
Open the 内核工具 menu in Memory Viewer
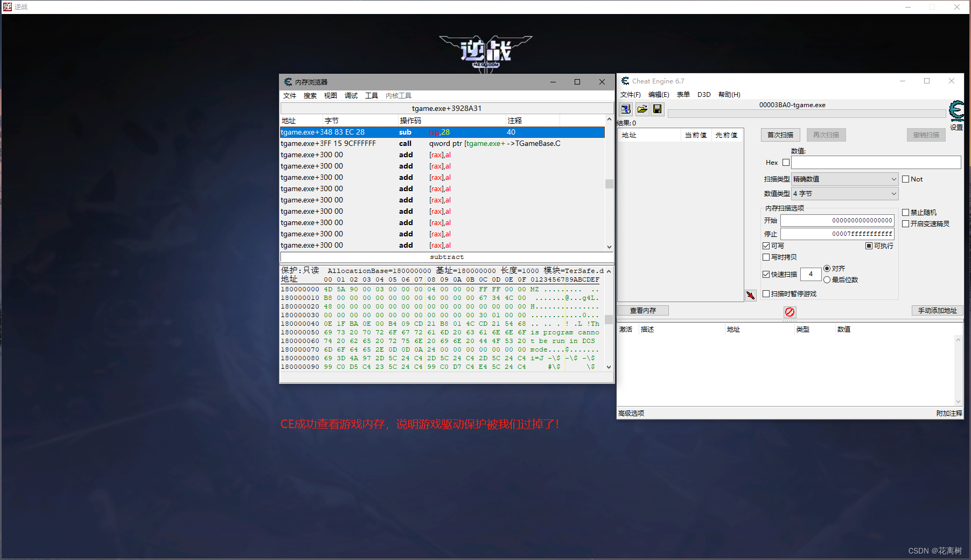tap(399, 96)
